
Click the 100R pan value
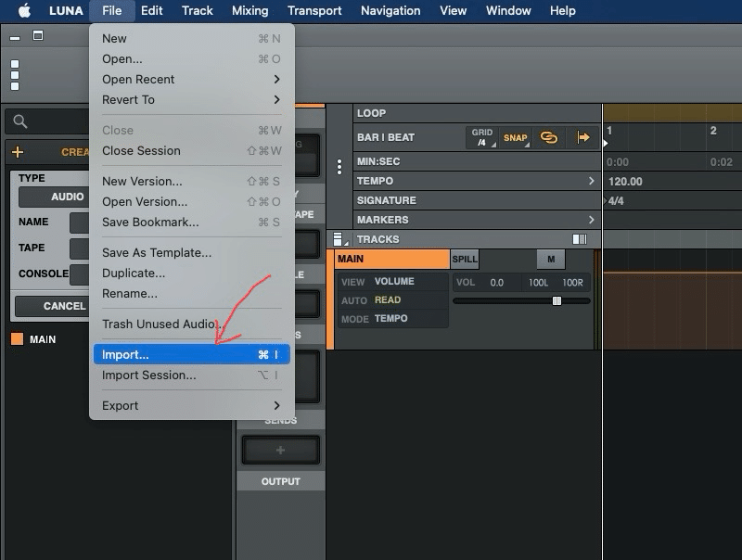pos(572,283)
